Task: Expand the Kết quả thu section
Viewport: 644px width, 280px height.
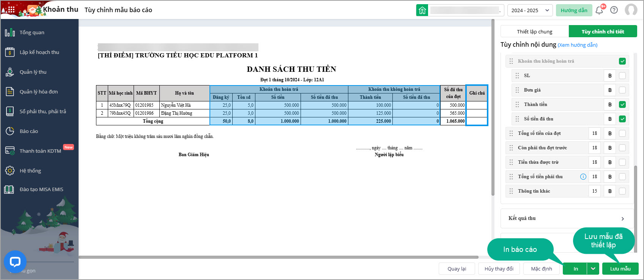Action: (567, 218)
